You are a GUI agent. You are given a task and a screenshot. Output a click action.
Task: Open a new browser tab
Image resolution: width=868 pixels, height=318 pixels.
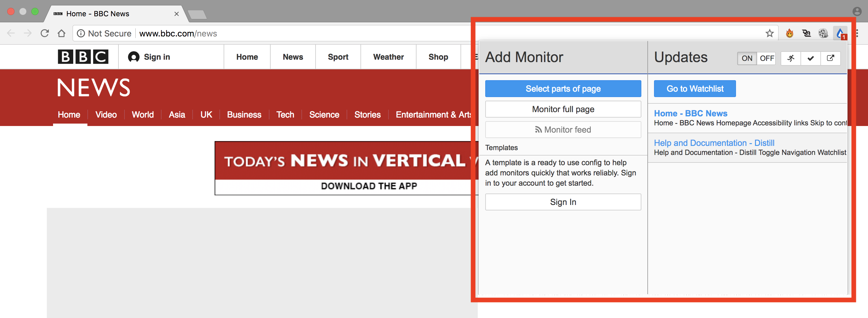coord(197,14)
